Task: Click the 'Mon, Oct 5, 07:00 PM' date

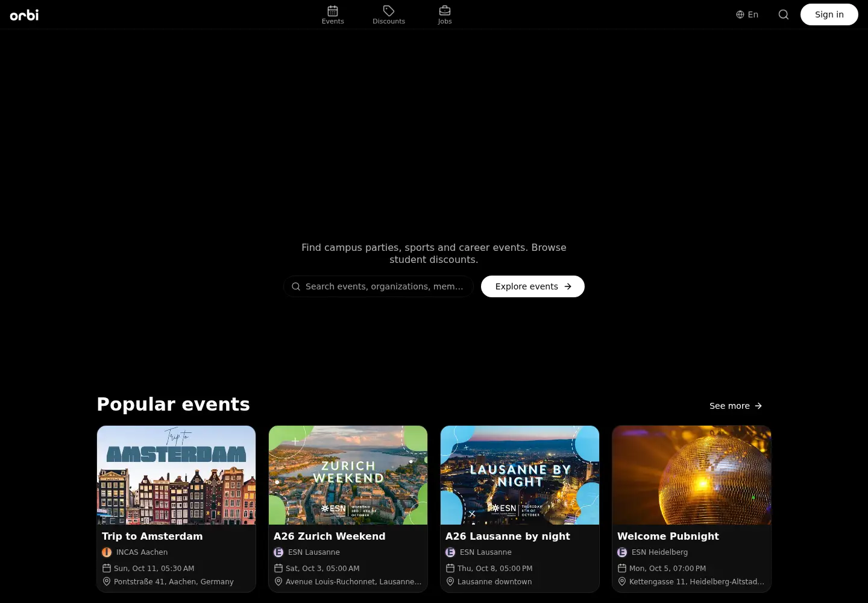Action: [x=667, y=569]
